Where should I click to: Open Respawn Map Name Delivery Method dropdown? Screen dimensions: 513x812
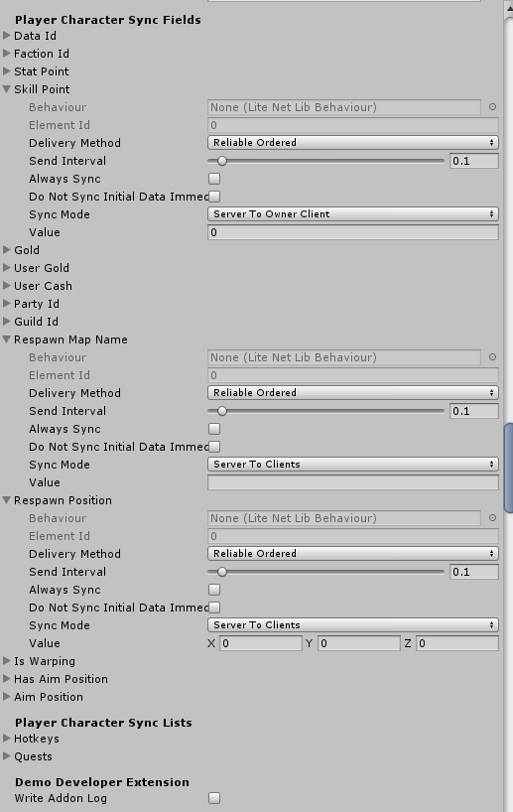[x=353, y=392]
